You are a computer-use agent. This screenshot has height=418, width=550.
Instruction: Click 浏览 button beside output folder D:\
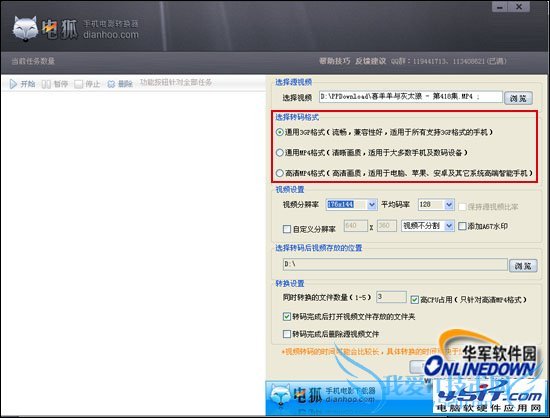523,266
